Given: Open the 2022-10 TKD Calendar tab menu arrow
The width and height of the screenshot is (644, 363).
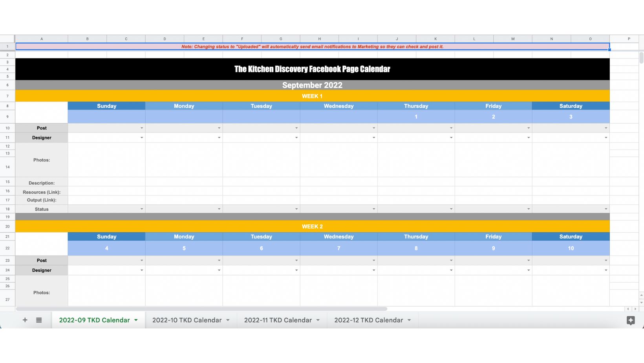Looking at the screenshot, I should 228,320.
